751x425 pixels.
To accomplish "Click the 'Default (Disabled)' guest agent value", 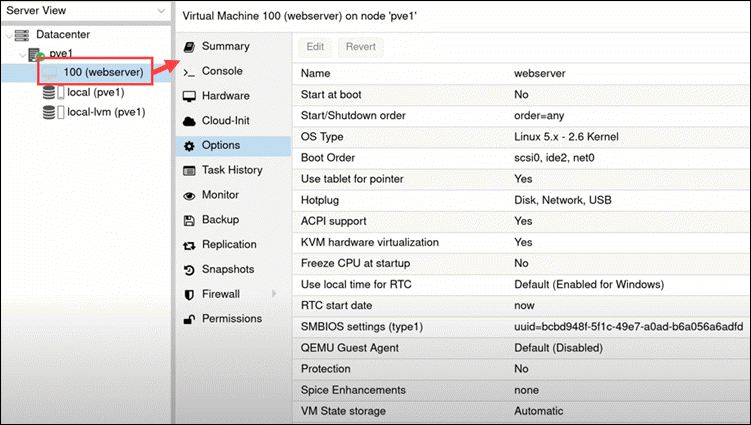I will pyautogui.click(x=558, y=348).
